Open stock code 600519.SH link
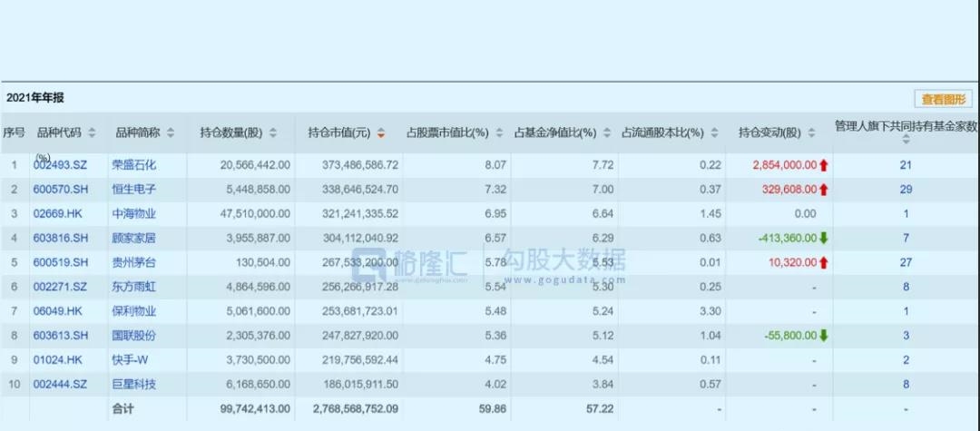Image resolution: width=980 pixels, height=431 pixels. (x=59, y=262)
